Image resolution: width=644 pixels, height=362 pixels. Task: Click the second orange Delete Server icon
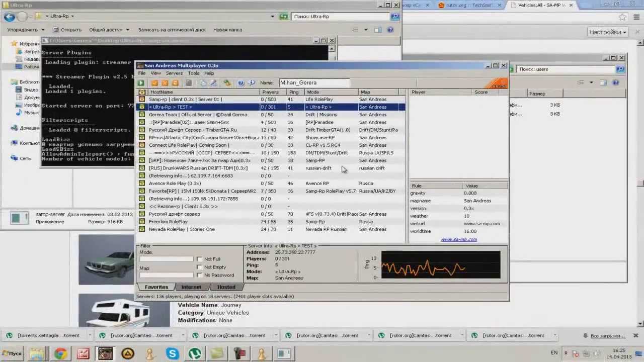[x=165, y=83]
